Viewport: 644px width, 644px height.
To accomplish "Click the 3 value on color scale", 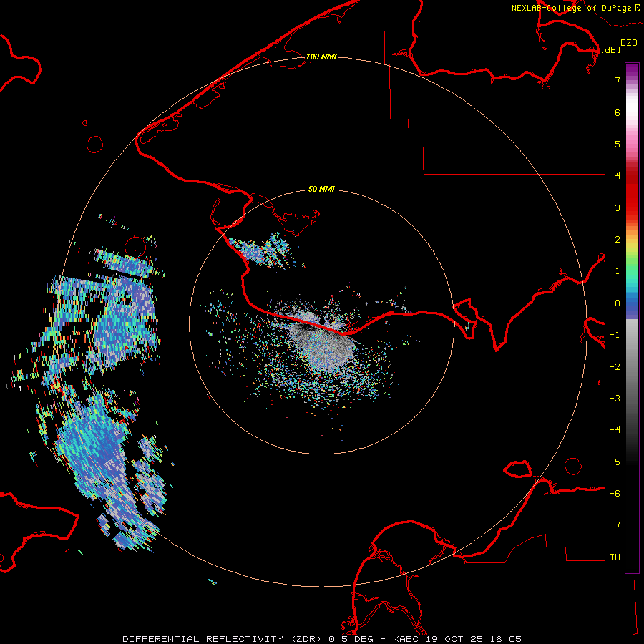I will coord(618,208).
